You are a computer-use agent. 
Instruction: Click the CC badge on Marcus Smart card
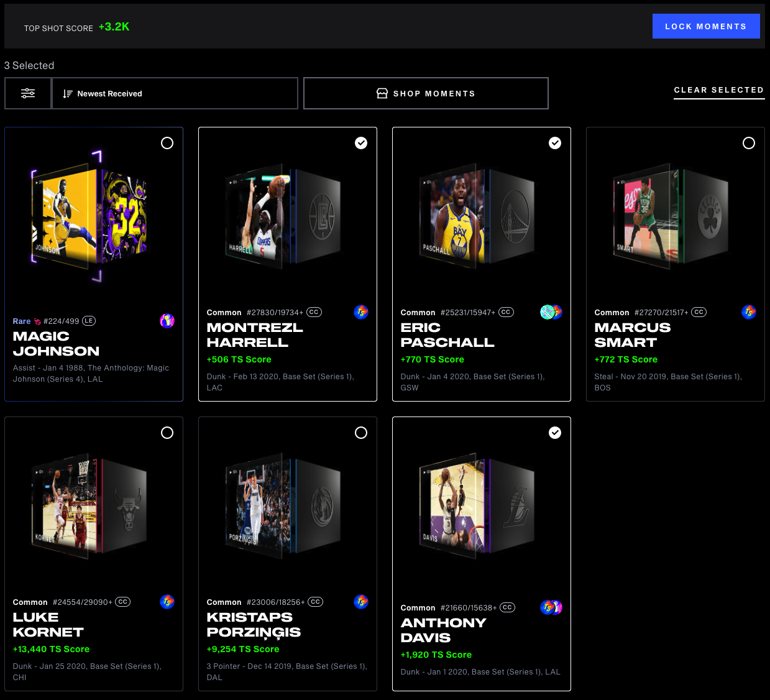(699, 312)
